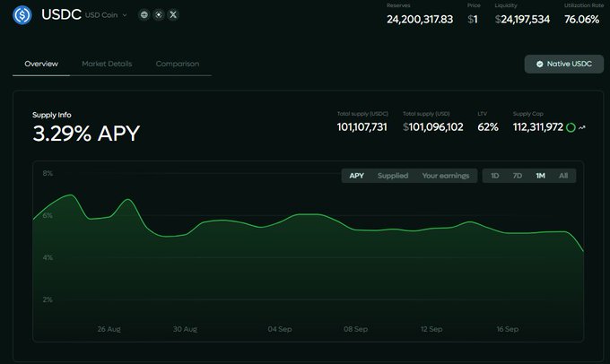Click the Supply Cap value 112,311,972
Screen dimensions: 610x364
tap(538, 127)
